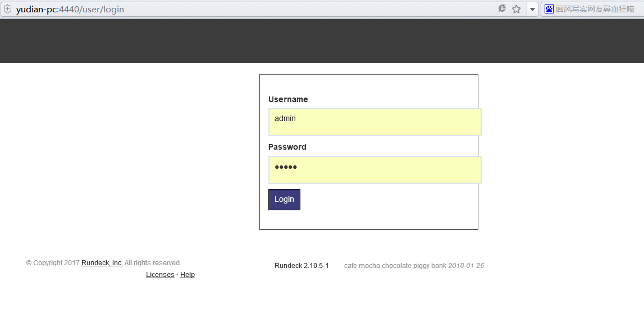Open the Help link in footer
This screenshot has width=644, height=328.
pos(188,275)
